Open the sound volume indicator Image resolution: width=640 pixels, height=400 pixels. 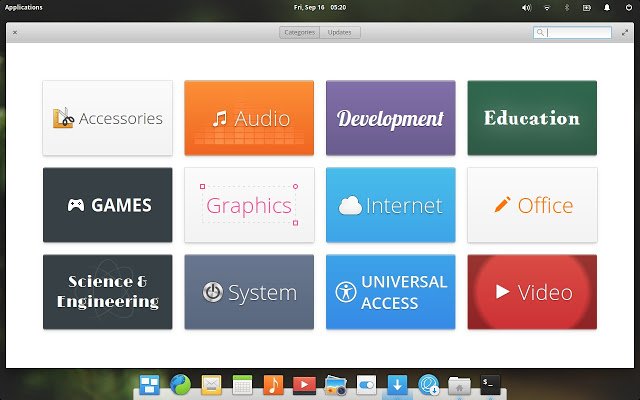tap(527, 7)
